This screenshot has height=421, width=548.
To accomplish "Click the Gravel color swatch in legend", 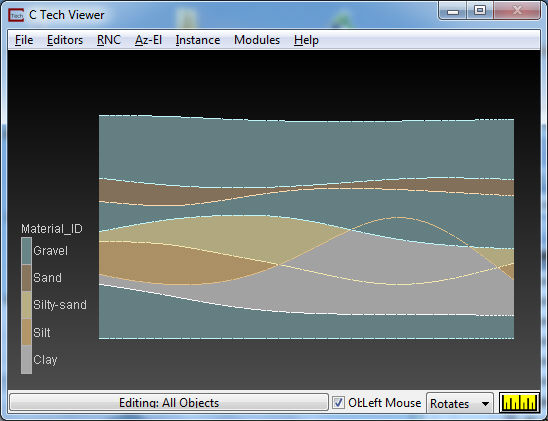I will 26,251.
